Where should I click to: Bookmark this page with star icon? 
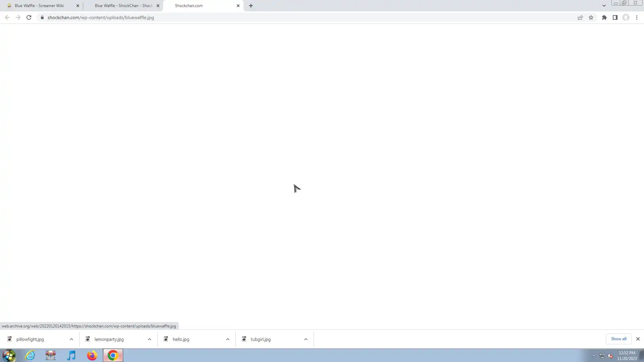(x=591, y=17)
